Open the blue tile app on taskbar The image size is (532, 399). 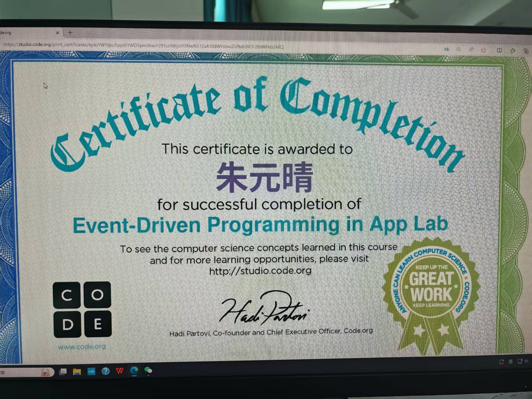91,371
